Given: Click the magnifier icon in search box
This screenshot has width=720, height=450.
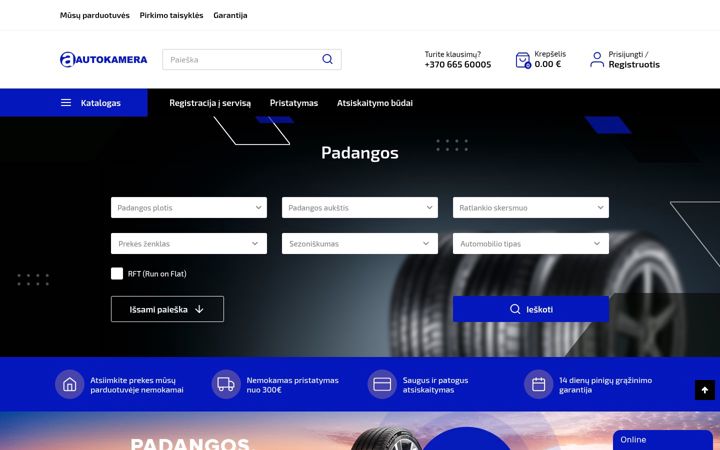Looking at the screenshot, I should (x=327, y=59).
